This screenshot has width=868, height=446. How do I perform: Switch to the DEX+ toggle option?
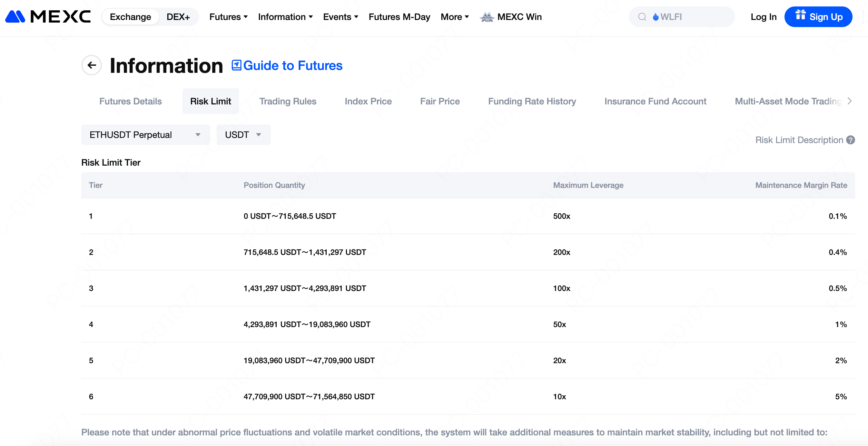[178, 17]
